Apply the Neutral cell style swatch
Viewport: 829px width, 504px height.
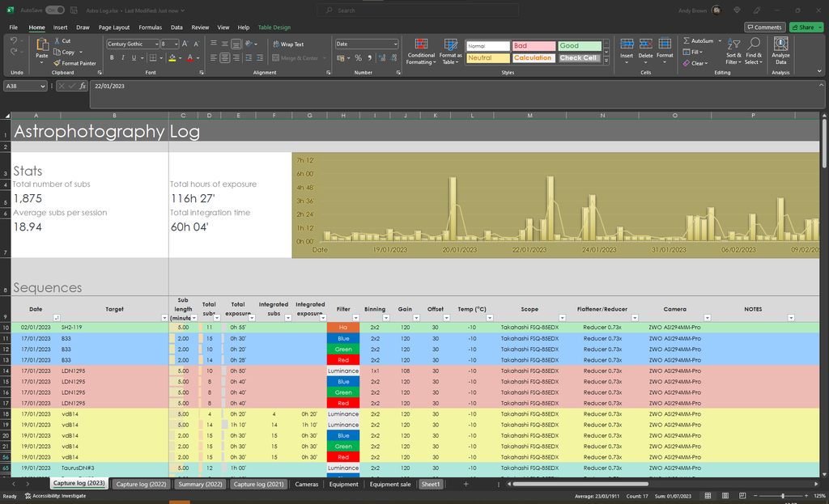(x=487, y=58)
